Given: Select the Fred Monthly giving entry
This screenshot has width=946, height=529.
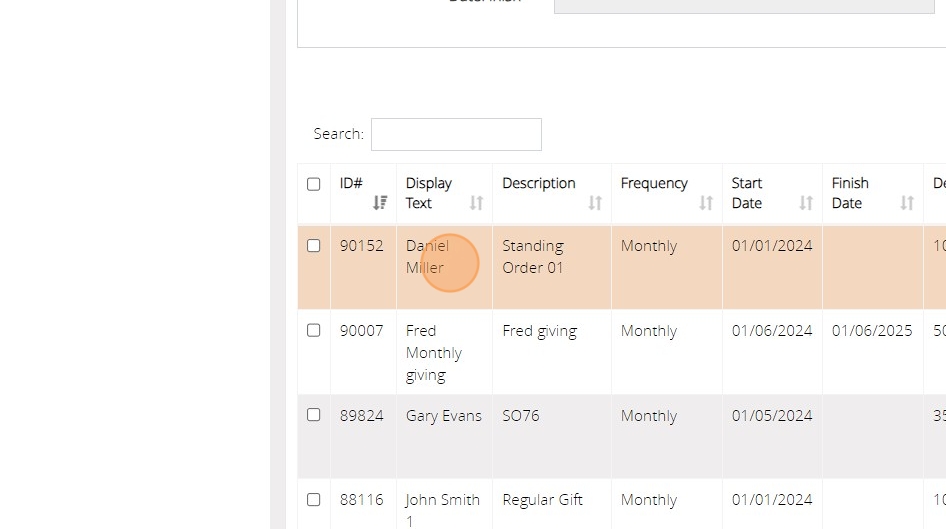Looking at the screenshot, I should [x=433, y=353].
